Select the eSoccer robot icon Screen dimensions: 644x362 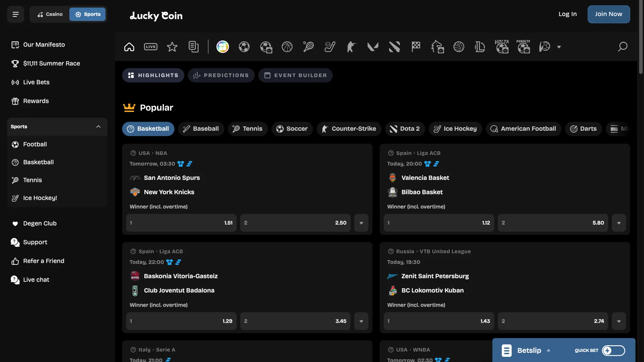click(x=266, y=47)
